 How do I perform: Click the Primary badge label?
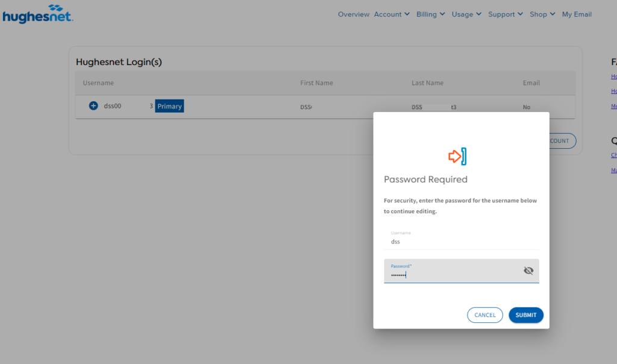point(169,106)
